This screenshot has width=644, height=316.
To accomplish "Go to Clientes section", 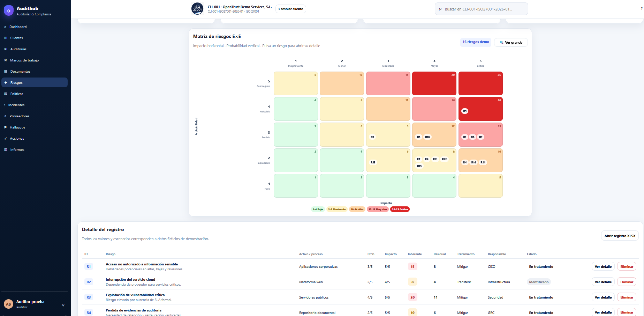I will tap(16, 38).
